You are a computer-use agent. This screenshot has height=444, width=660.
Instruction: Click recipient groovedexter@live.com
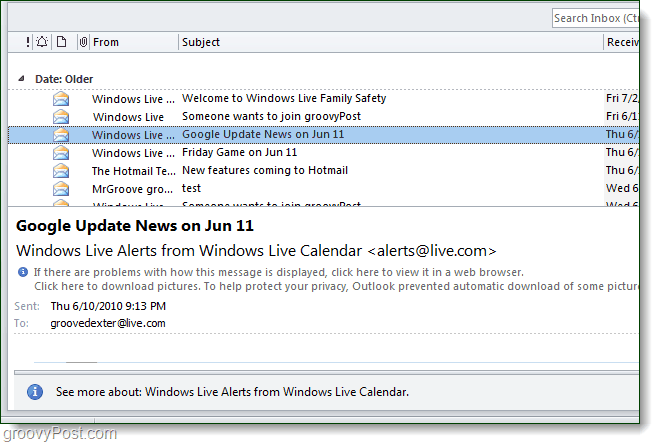108,323
